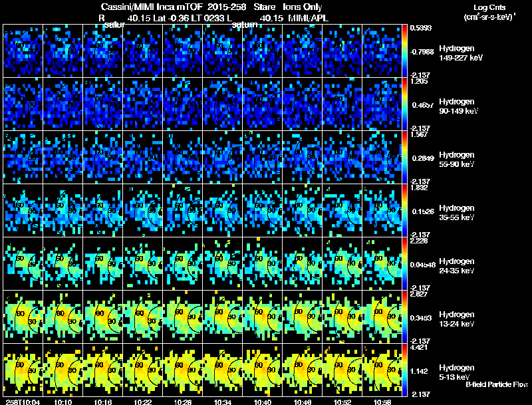
Task: Click the 2.827 color scale value
Action: [419, 295]
